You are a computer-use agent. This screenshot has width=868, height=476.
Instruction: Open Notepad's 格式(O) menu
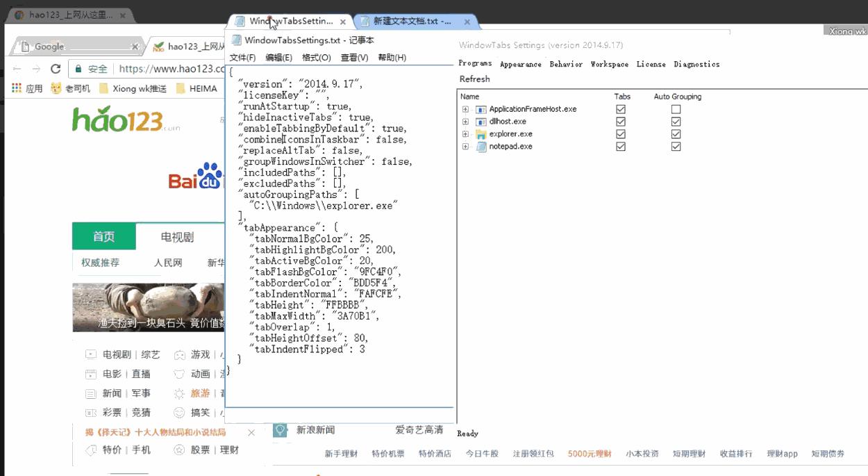[316, 58]
